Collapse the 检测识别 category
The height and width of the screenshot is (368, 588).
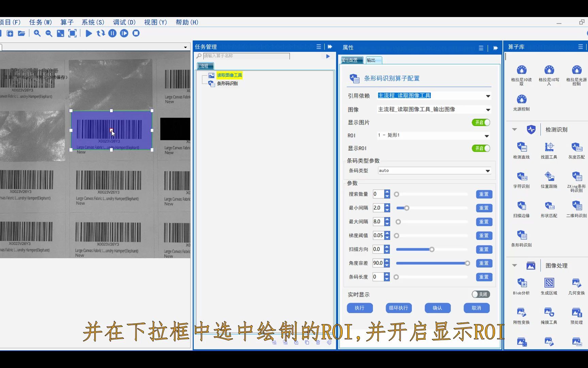coord(514,129)
